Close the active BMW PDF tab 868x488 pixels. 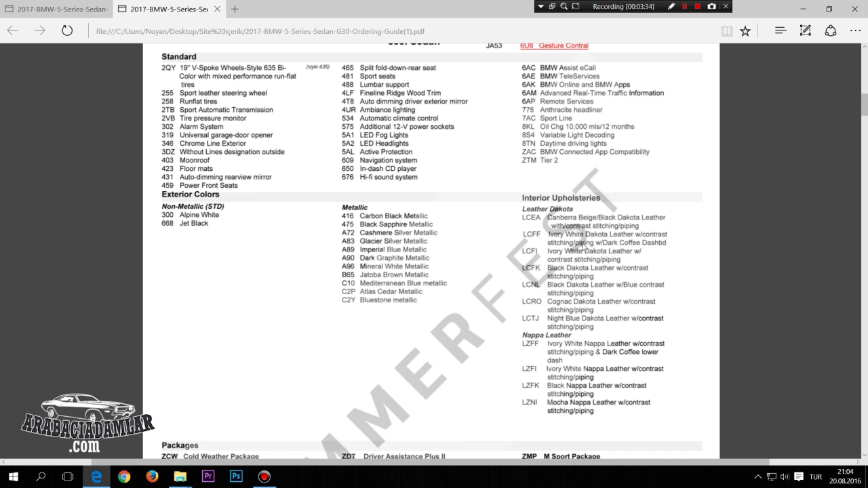216,9
